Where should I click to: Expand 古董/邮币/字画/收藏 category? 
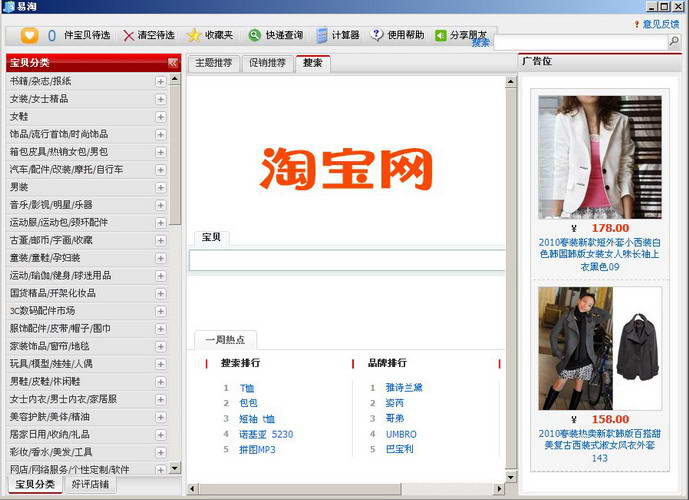pos(160,240)
